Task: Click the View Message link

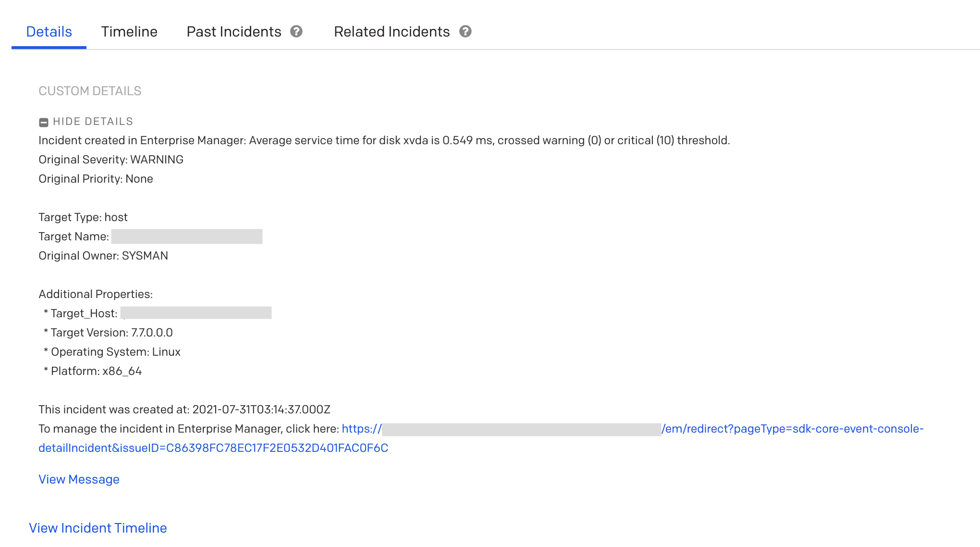Action: [79, 479]
